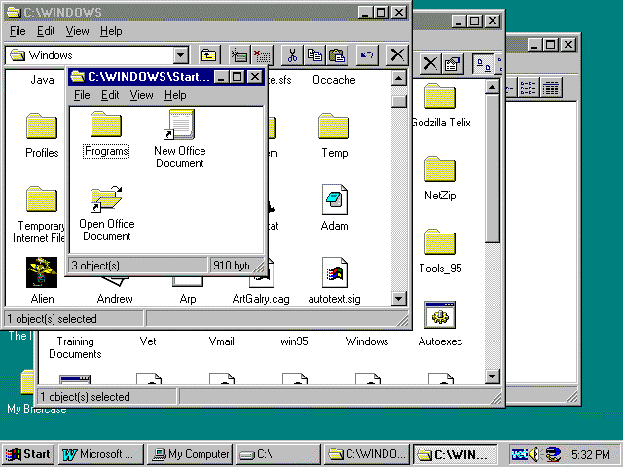
Task: Switch to My Computer taskbar button
Action: [190, 454]
